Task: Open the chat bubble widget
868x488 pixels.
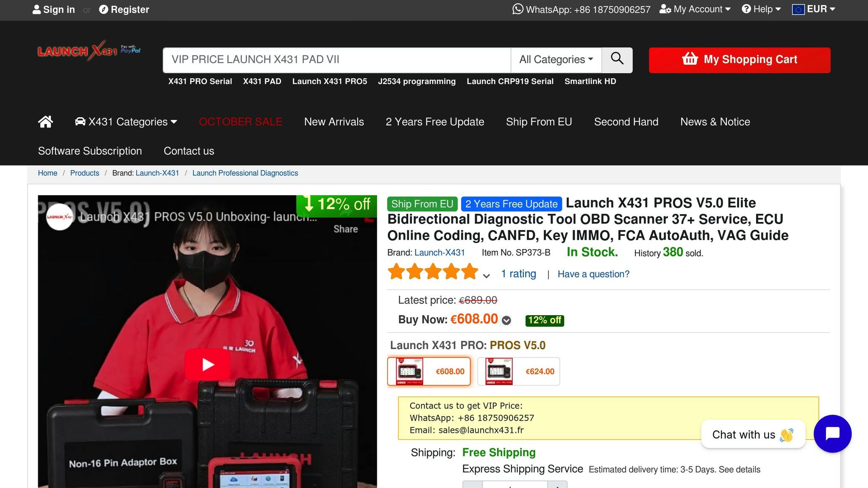Action: pos(832,433)
